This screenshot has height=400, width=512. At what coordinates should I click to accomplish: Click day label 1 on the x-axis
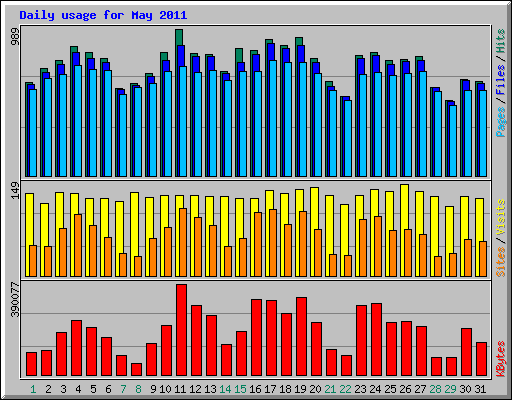pyautogui.click(x=33, y=389)
